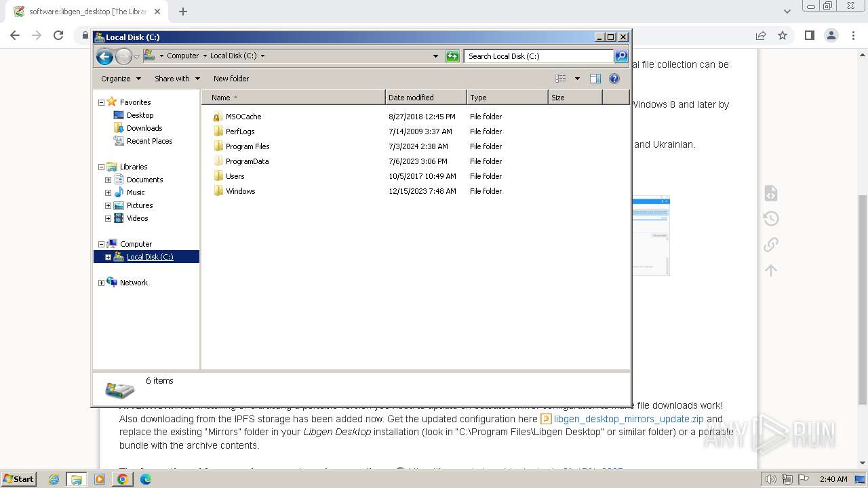Click the 2:40 AM taskbar clock

point(833,479)
